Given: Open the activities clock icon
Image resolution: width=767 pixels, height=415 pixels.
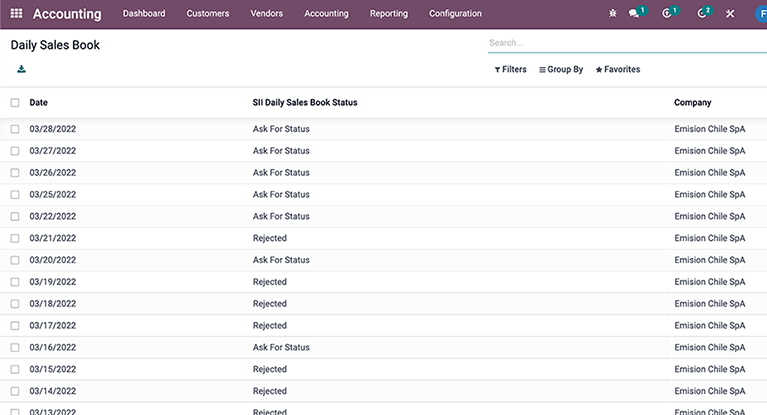Looking at the screenshot, I should (702, 14).
